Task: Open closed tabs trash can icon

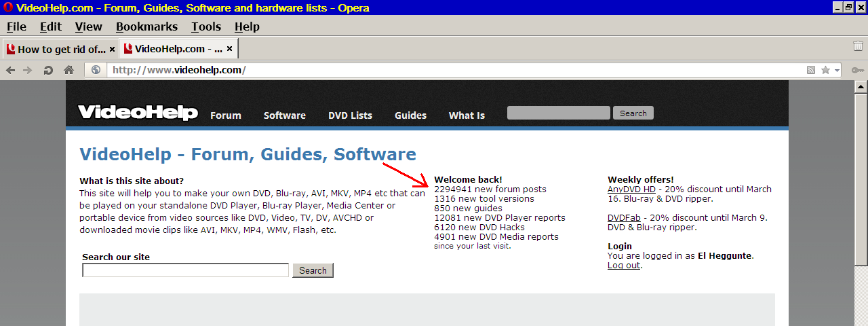Action: [858, 46]
